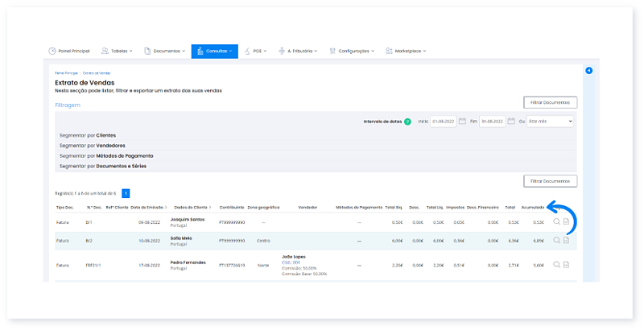Viewport: 644px width, 330px height.
Task: Expand Segmentar por Clientes section
Action: pos(89,135)
